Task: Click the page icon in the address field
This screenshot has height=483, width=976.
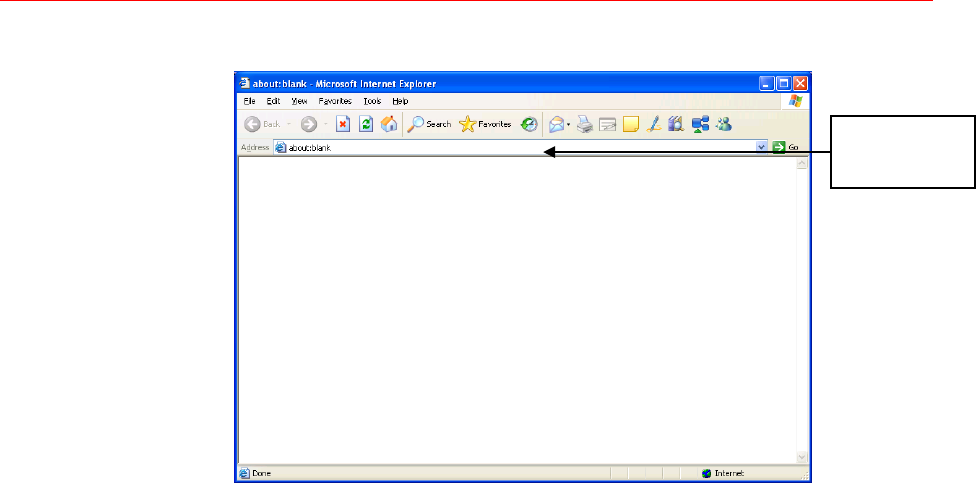Action: coord(281,148)
